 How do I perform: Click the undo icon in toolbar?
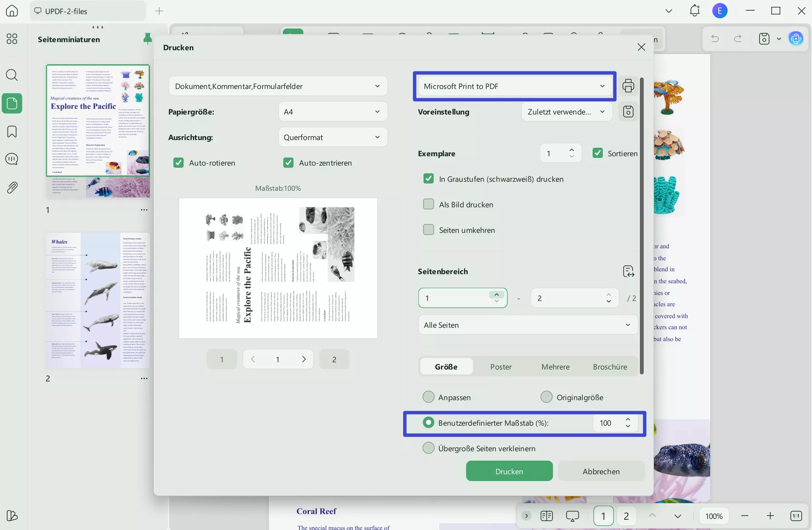(715, 39)
